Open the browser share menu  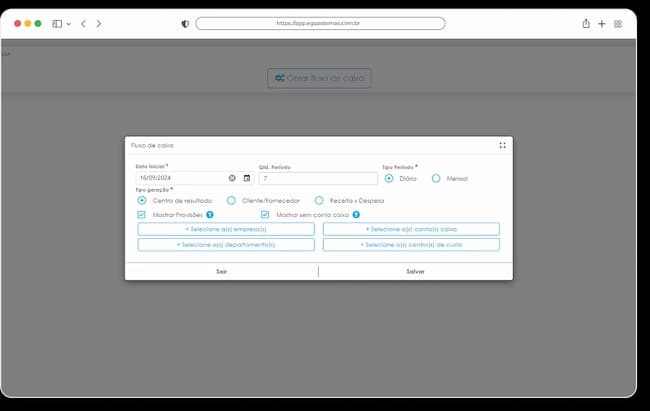[x=586, y=24]
